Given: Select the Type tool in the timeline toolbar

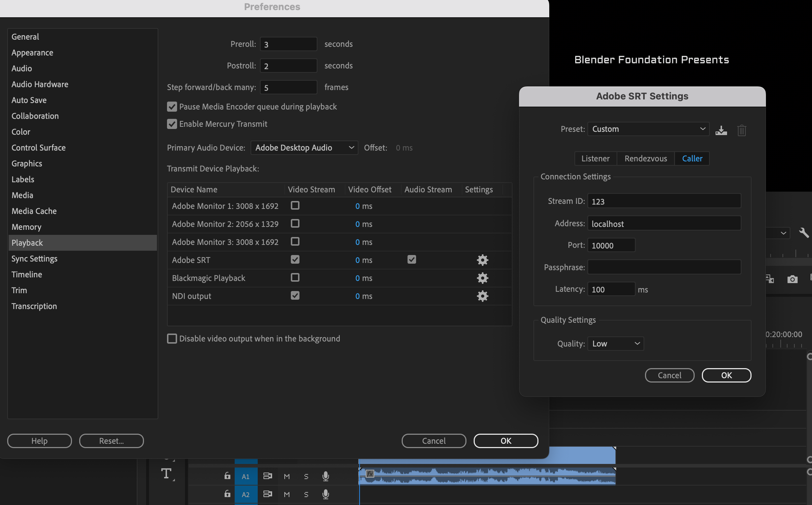Looking at the screenshot, I should click(166, 474).
